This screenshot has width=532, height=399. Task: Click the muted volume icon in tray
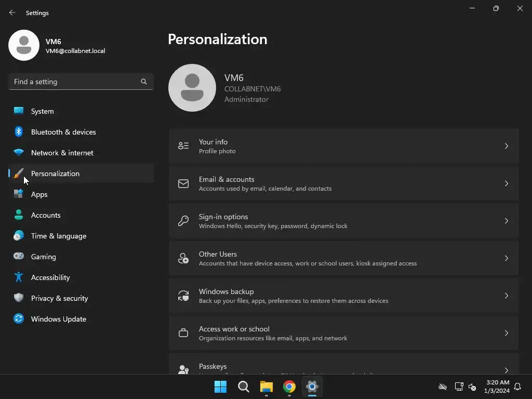(472, 387)
